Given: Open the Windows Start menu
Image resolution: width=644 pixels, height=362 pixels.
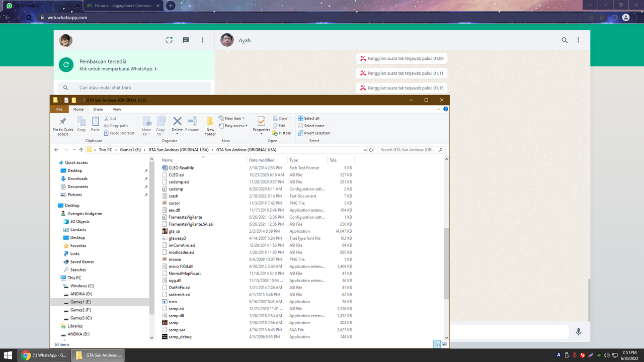Looking at the screenshot, I should coord(9,355).
